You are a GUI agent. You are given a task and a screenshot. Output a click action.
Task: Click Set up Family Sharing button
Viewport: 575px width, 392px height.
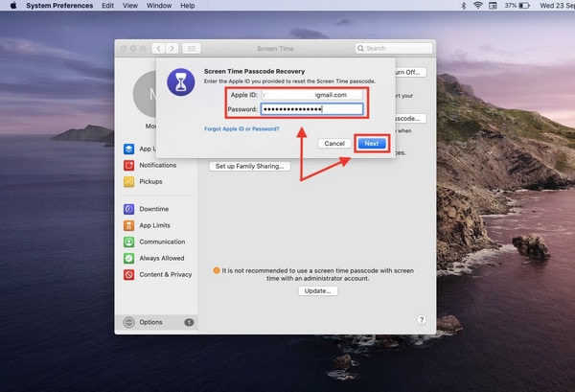pyautogui.click(x=250, y=166)
